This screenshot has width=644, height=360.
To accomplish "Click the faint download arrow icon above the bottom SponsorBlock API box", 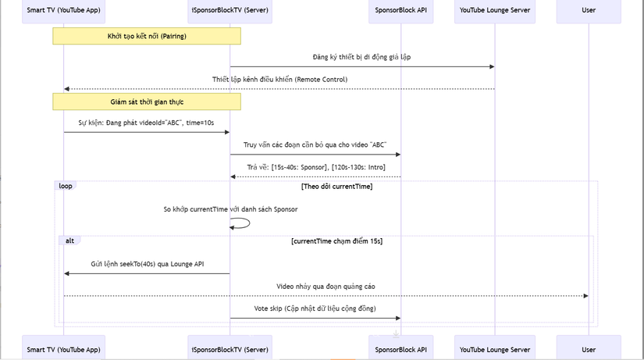I will click(397, 333).
